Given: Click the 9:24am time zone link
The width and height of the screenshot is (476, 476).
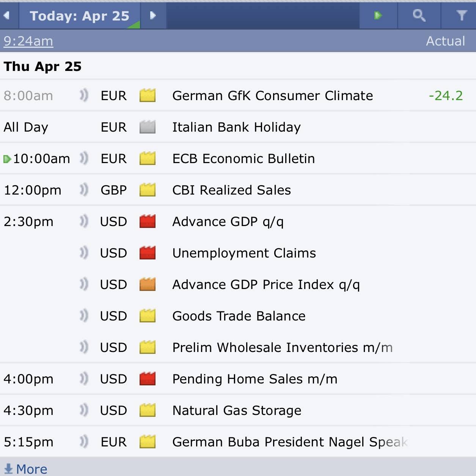Looking at the screenshot, I should 28,41.
